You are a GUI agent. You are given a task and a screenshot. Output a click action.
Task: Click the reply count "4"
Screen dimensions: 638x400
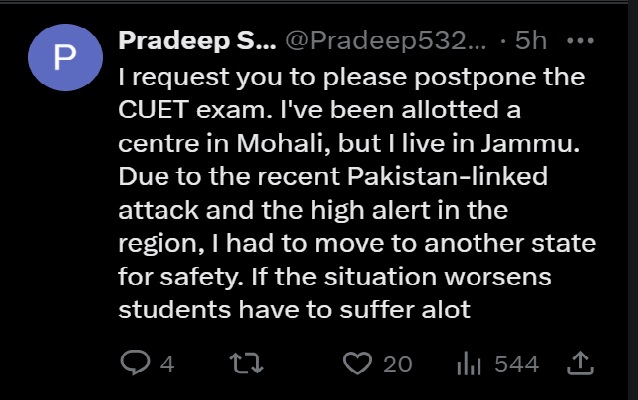tap(167, 364)
